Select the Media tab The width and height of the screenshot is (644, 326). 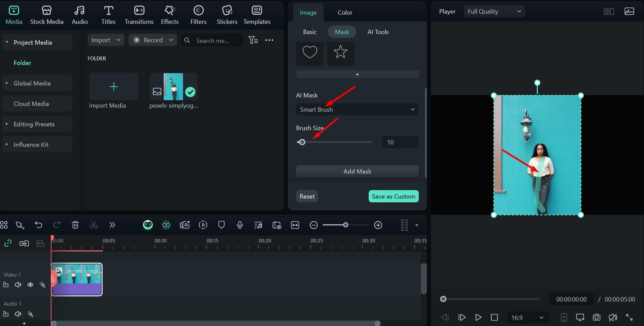pos(14,15)
